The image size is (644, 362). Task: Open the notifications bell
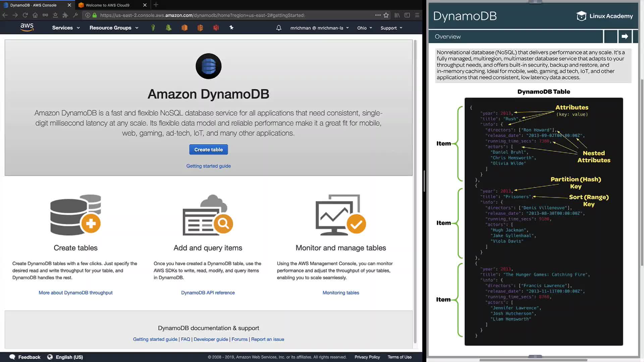click(x=279, y=28)
